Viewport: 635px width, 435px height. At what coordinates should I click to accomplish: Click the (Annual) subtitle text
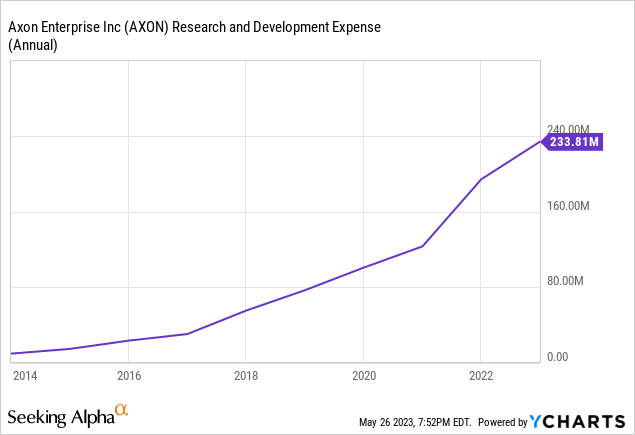tap(33, 45)
